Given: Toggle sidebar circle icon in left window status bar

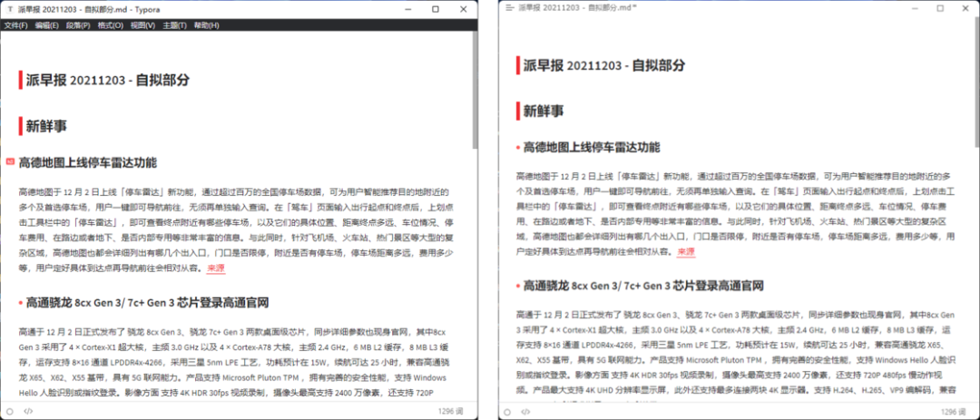Looking at the screenshot, I should (x=9, y=411).
